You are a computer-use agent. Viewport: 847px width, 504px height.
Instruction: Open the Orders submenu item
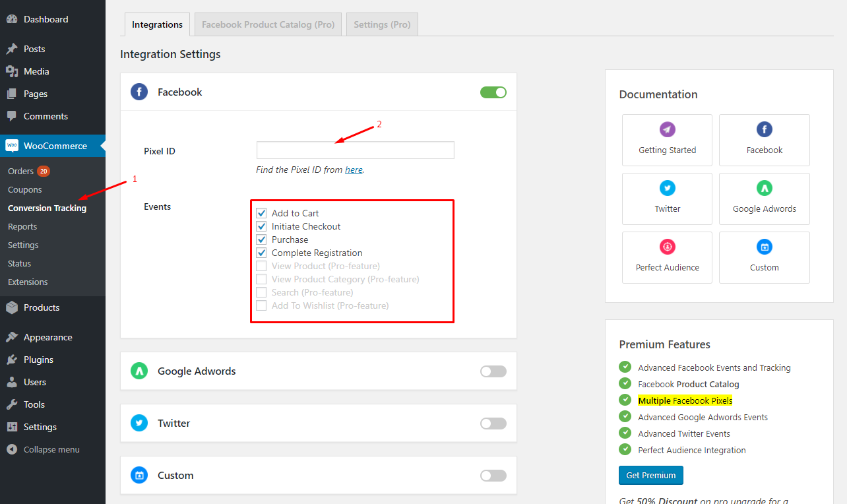[x=20, y=171]
